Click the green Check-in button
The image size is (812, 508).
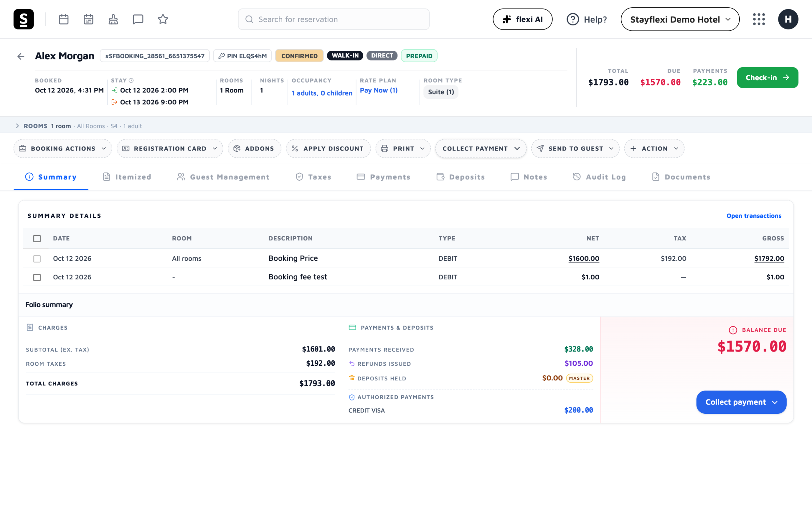pyautogui.click(x=767, y=77)
